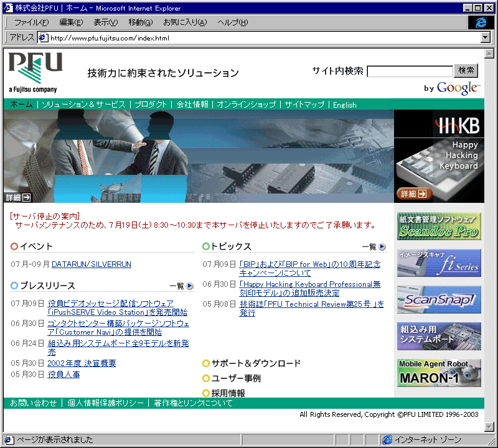This screenshot has width=498, height=448.
Task: Click the yellow bullet beside サポート&ダウンロード
Action: point(206,363)
